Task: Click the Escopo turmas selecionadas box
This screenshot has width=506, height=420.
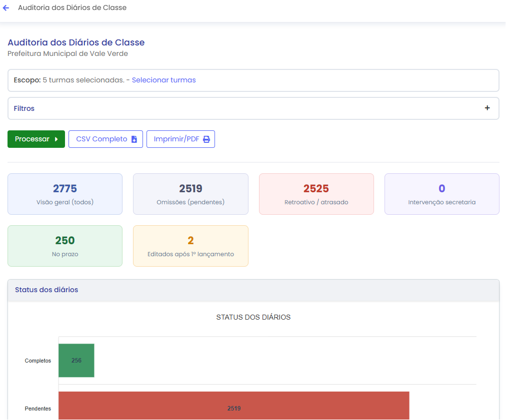Action: click(x=253, y=80)
